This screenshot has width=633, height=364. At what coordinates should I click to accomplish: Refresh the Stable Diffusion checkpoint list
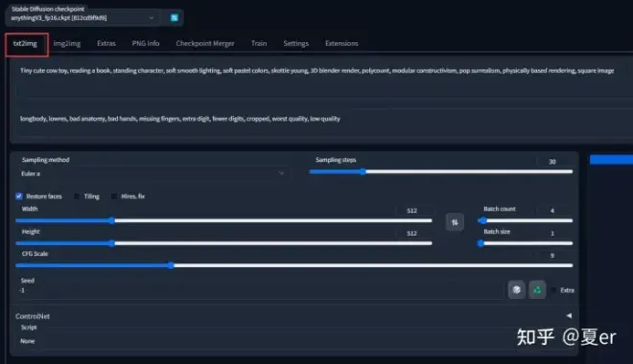coord(174,18)
